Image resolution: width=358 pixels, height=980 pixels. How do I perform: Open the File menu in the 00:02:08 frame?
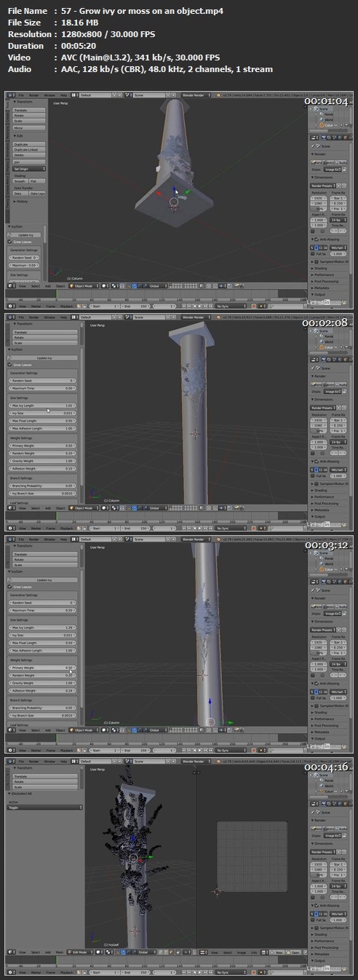(22, 317)
